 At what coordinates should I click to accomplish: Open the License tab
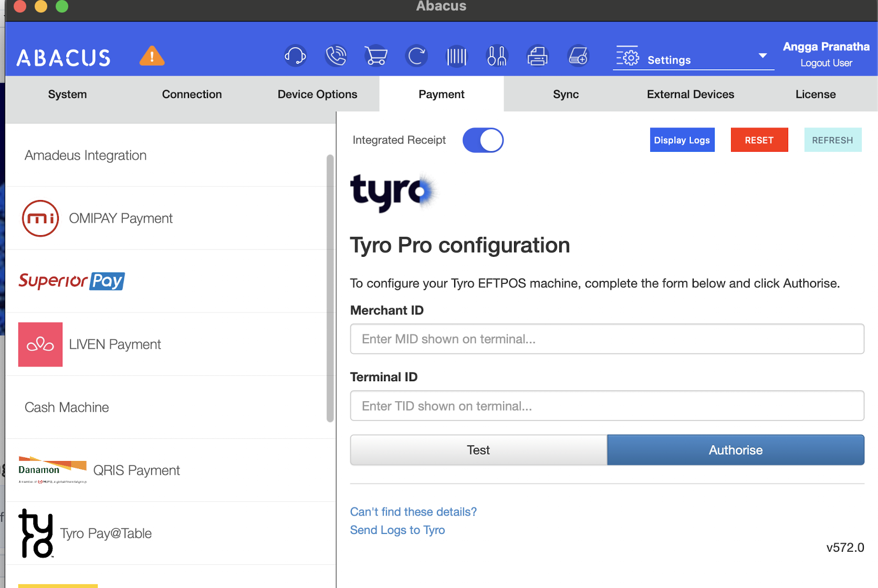pos(816,94)
